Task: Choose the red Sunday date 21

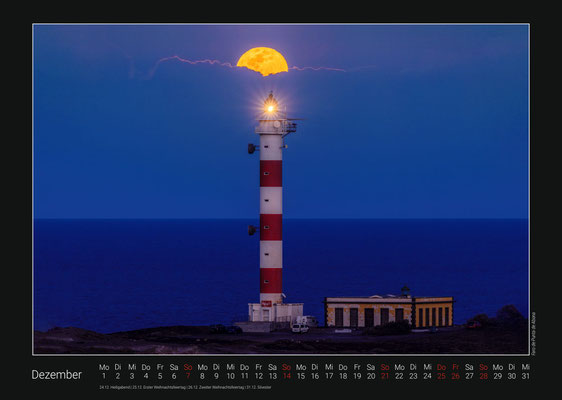Action: click(385, 376)
